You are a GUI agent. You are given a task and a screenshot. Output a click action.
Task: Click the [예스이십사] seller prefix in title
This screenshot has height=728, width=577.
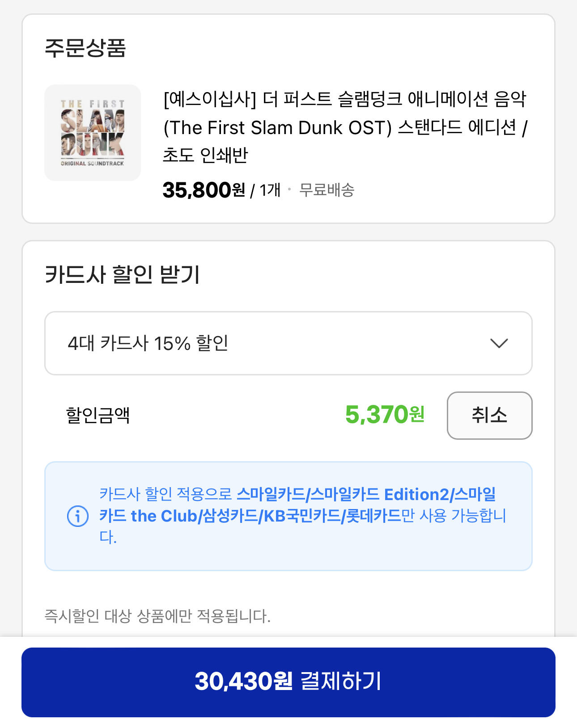click(209, 99)
